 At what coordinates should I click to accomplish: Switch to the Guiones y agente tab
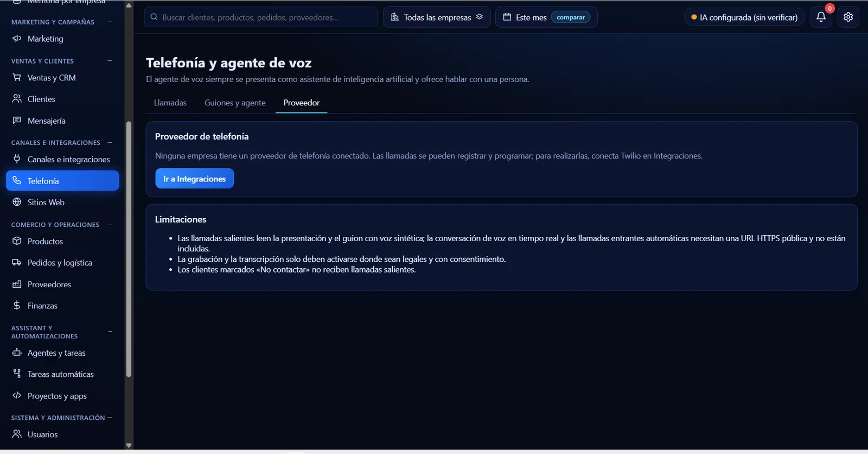[x=235, y=103]
